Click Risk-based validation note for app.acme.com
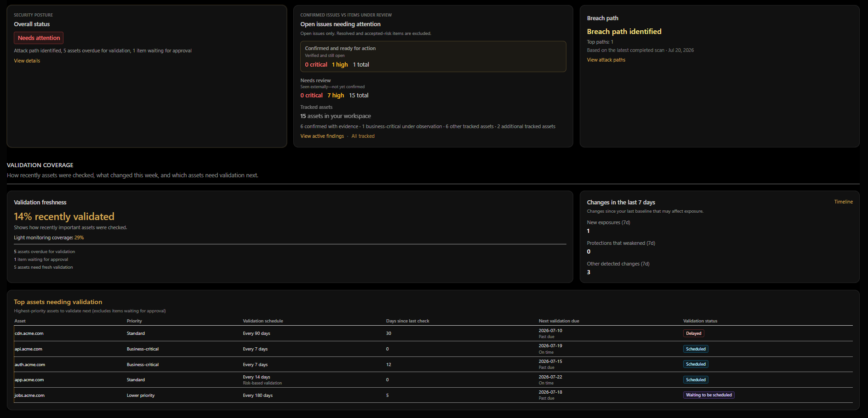Image resolution: width=868 pixels, height=418 pixels. tap(262, 383)
